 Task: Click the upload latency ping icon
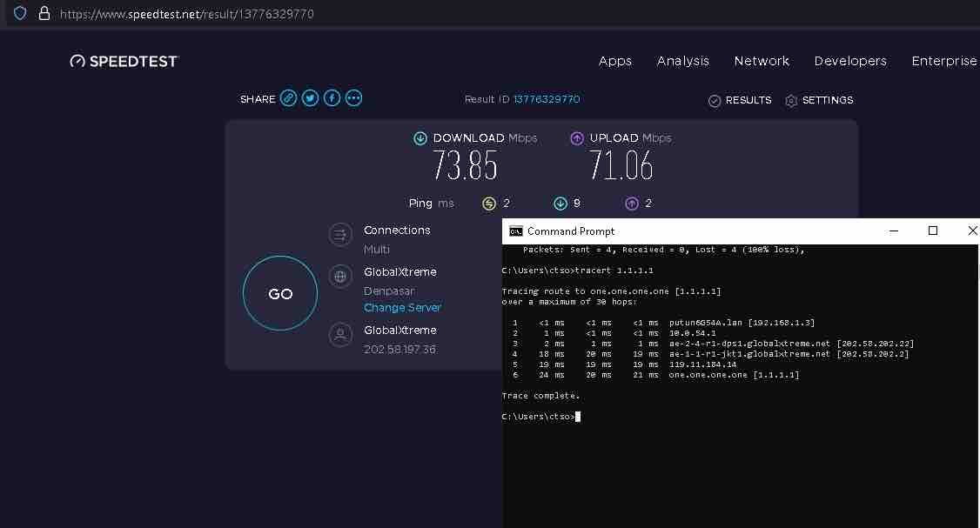632,204
